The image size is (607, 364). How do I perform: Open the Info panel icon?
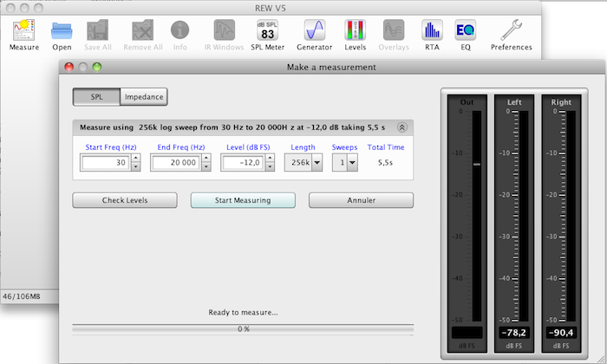(180, 36)
